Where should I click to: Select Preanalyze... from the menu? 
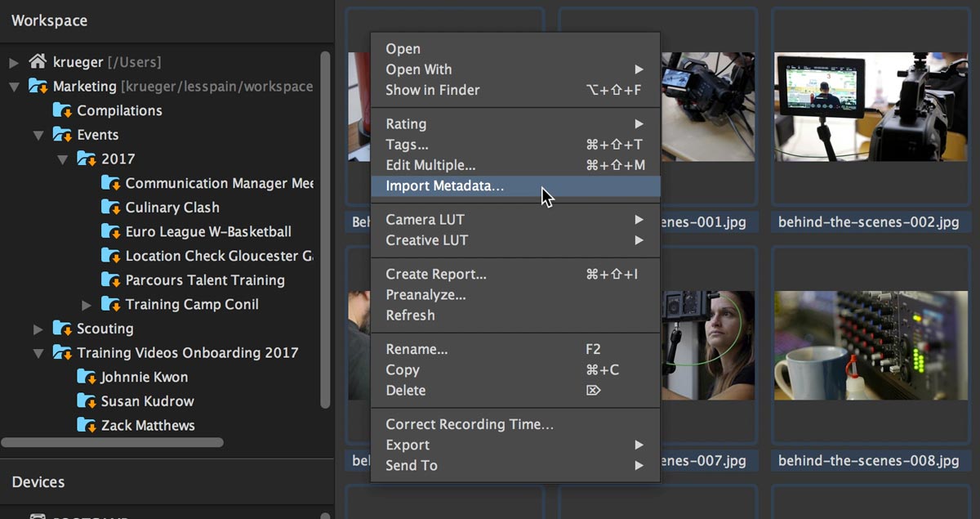pyautogui.click(x=515, y=295)
